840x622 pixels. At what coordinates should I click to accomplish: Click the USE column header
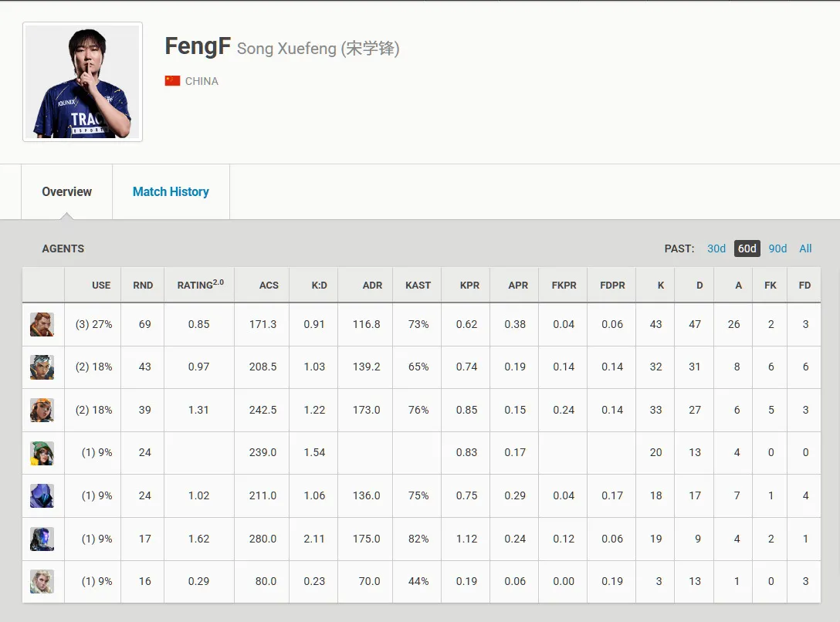(x=101, y=286)
